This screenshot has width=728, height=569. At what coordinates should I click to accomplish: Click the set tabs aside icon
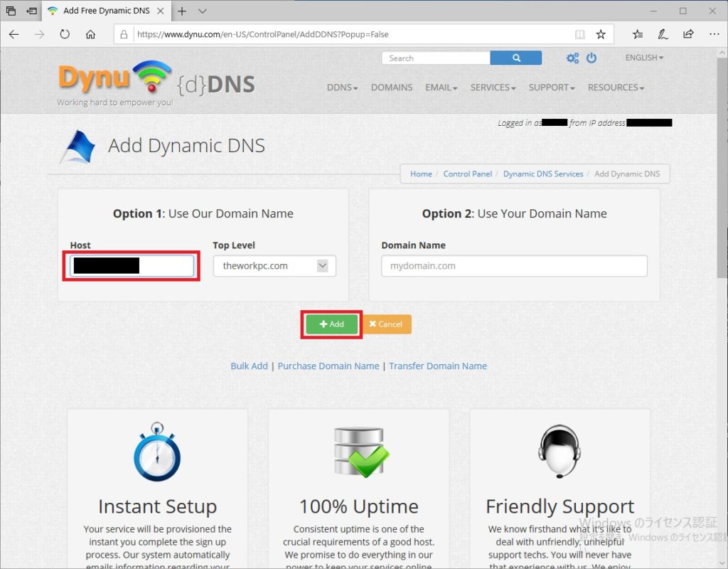[x=31, y=11]
